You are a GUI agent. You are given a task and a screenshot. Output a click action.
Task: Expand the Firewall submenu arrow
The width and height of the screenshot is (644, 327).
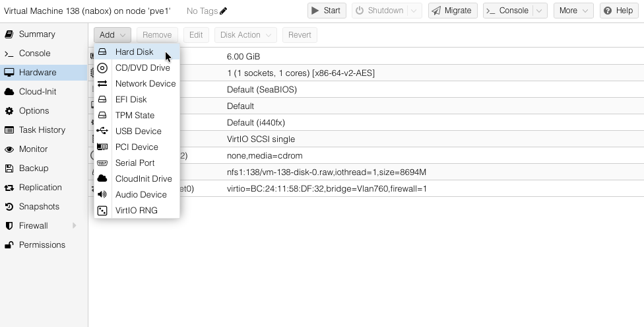(x=75, y=225)
